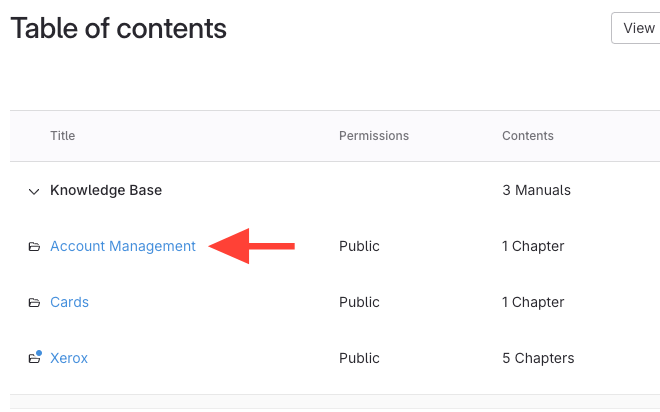Open the folder icon beside Account Management
Viewport: 660px width, 412px height.
pos(34,247)
